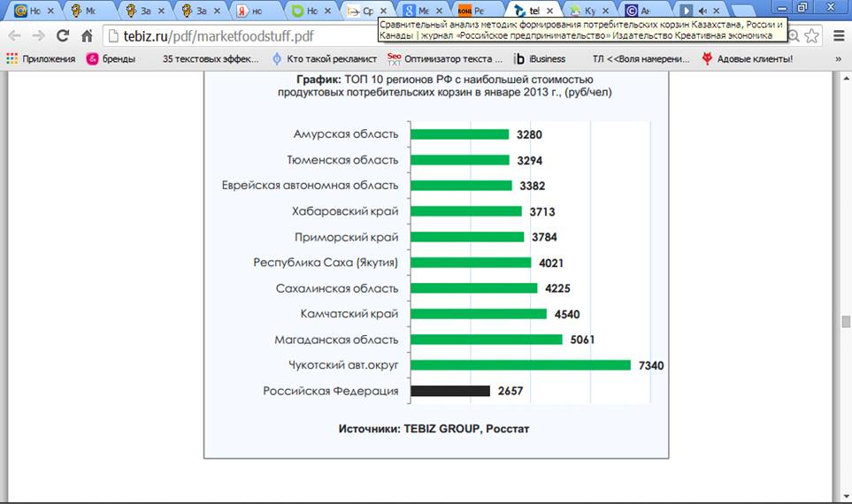This screenshot has width=852, height=504.
Task: Reload the current page
Action: point(63,36)
